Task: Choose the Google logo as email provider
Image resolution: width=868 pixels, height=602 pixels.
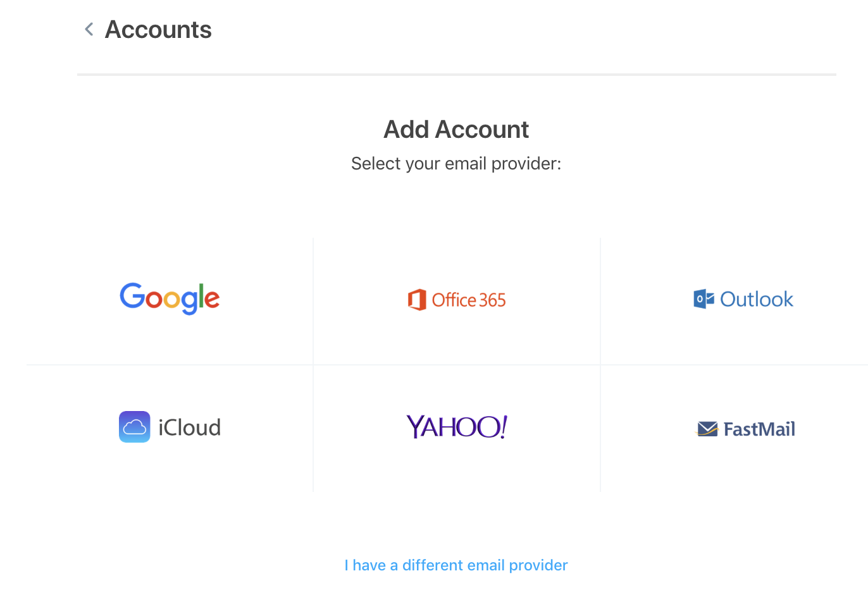Action: 170,298
